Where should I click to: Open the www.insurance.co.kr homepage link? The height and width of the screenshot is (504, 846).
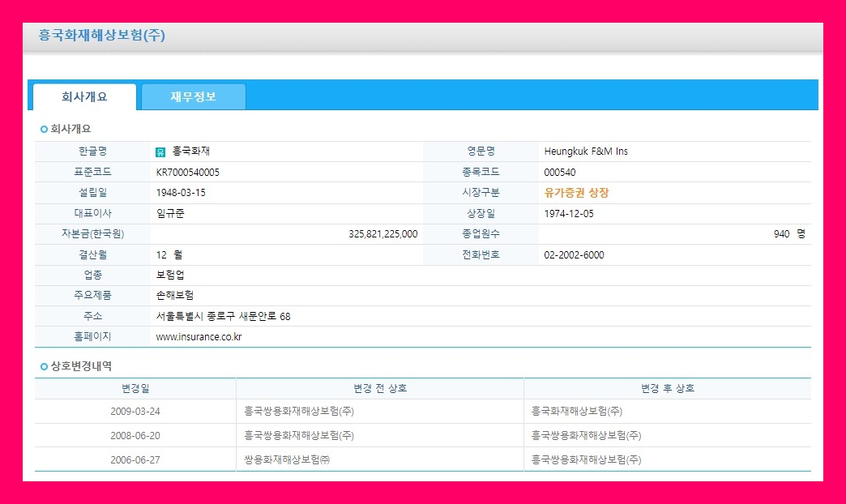(x=199, y=337)
